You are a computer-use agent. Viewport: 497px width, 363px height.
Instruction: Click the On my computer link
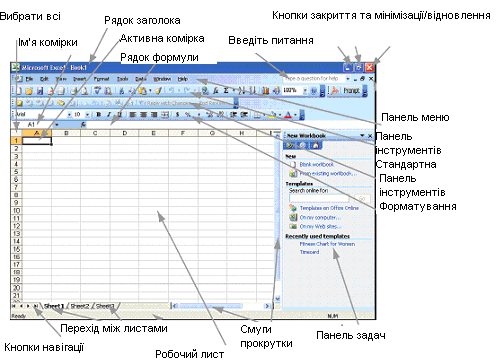click(320, 217)
